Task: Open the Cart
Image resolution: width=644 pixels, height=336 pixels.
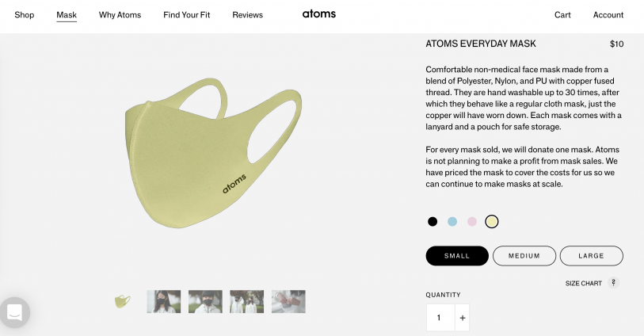Action: [x=562, y=15]
